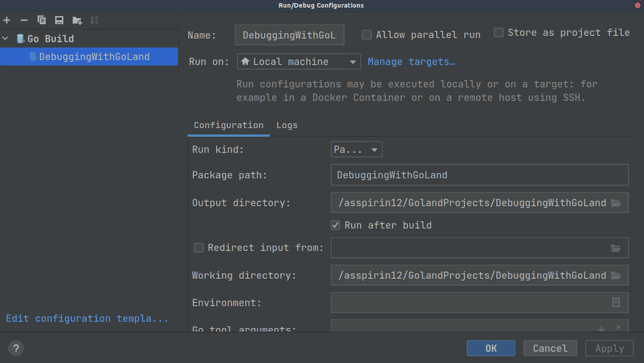Image resolution: width=644 pixels, height=363 pixels.
Task: Select DebuggingWithGoLand in the configuration tree
Action: point(89,57)
